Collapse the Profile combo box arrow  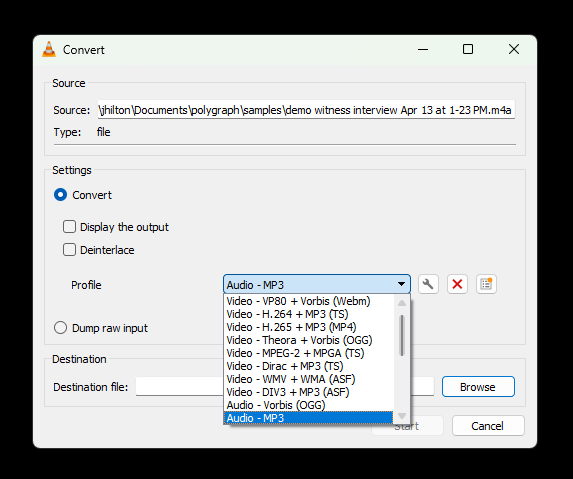[x=401, y=284]
